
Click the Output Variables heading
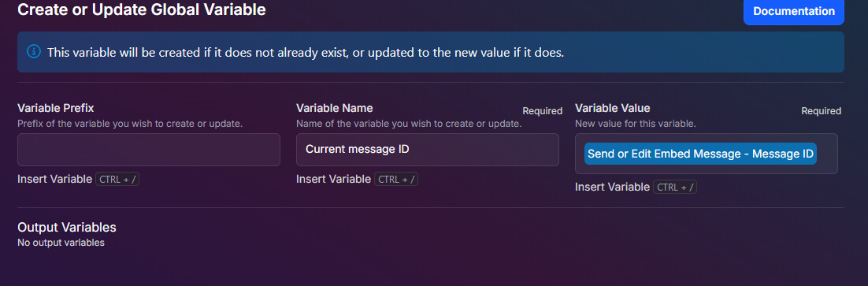pos(67,228)
